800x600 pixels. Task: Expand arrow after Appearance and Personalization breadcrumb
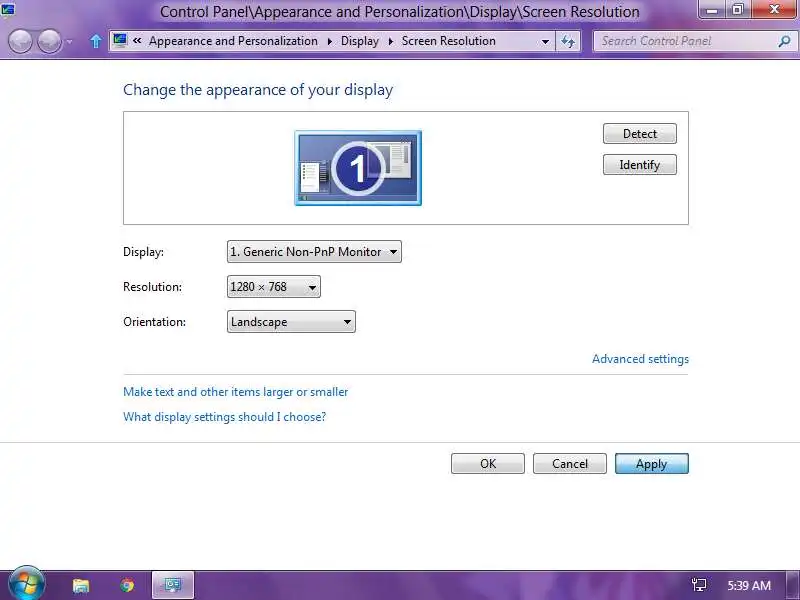[x=330, y=41]
